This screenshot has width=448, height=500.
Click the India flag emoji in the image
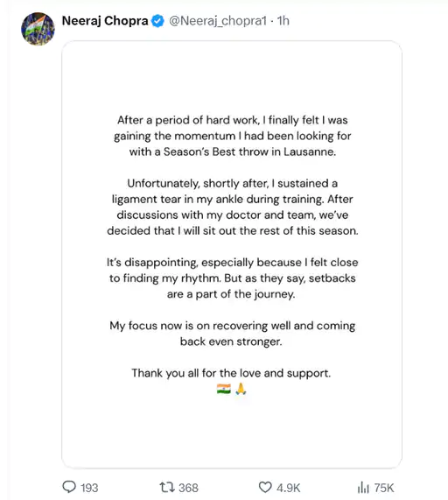pos(224,389)
